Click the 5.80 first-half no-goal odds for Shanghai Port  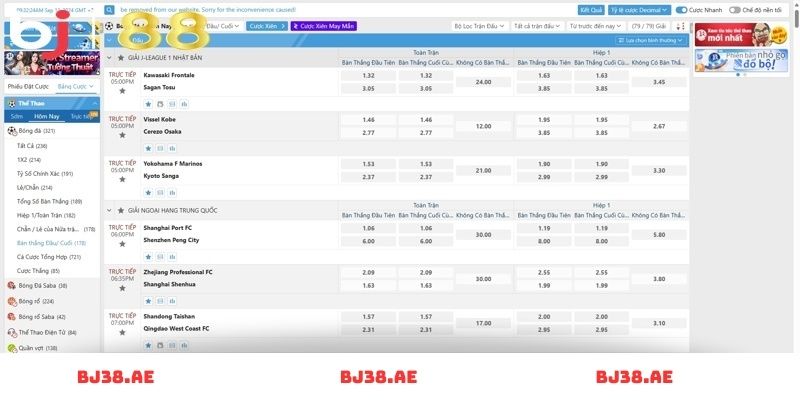(659, 235)
